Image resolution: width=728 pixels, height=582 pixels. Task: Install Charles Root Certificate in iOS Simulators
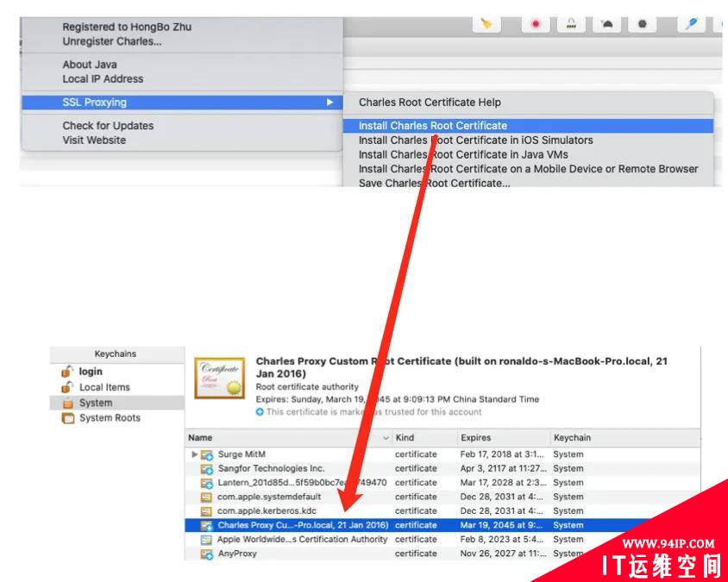coord(475,141)
